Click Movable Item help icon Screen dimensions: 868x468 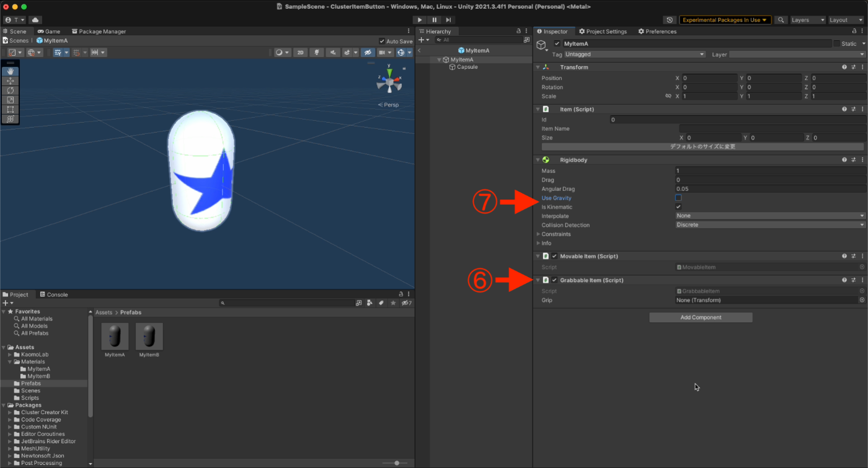[844, 256]
